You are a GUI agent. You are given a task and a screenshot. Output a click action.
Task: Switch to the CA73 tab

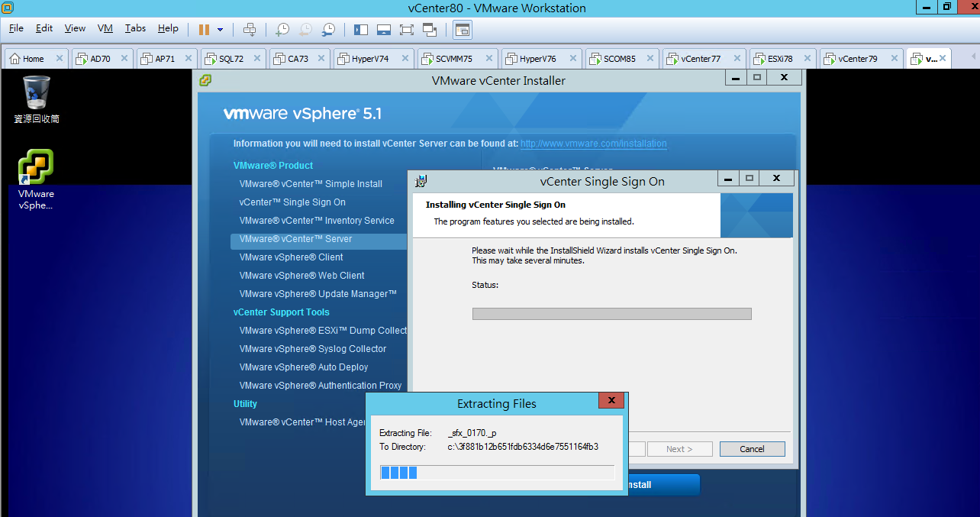point(300,59)
